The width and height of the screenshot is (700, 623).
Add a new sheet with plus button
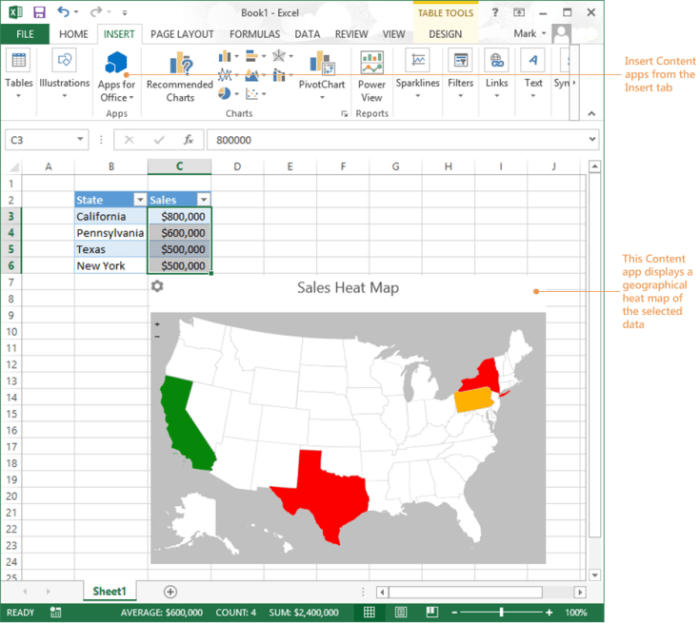170,592
